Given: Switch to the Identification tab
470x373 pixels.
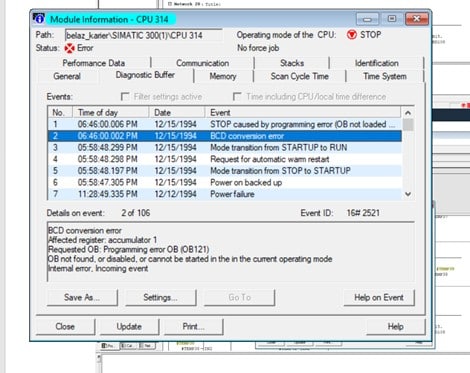Looking at the screenshot, I should [376, 63].
